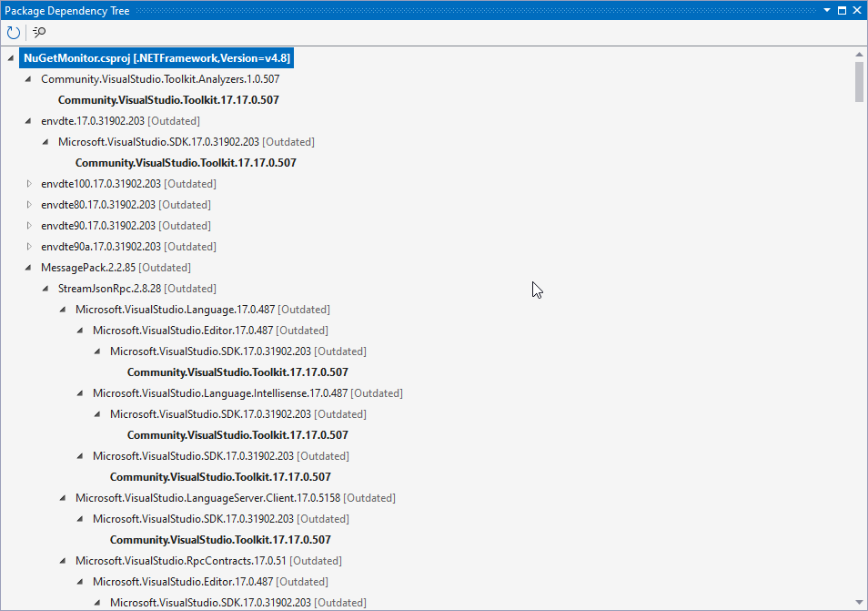Screen dimensions: 868x611
Task: Collapse Editor.17.0.487 arrow under Microsoft.VisualStudio.Language.17.0.487
Action: coord(80,331)
